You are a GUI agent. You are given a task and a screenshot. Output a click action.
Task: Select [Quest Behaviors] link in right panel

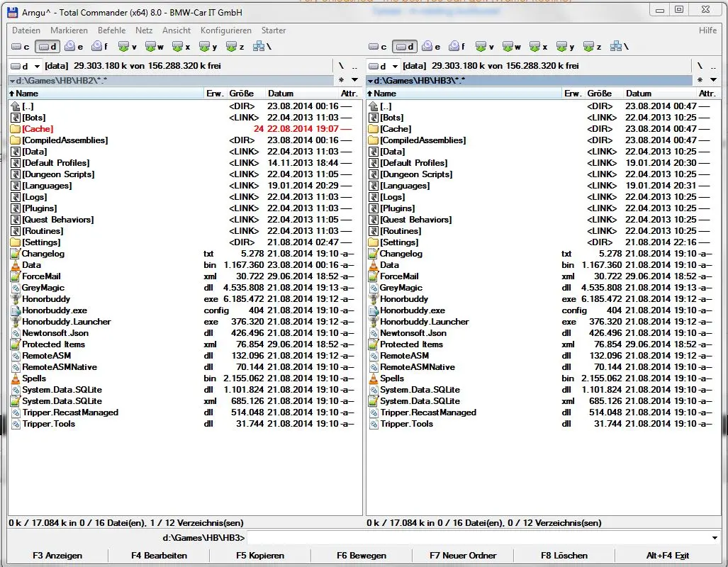[x=543, y=220]
